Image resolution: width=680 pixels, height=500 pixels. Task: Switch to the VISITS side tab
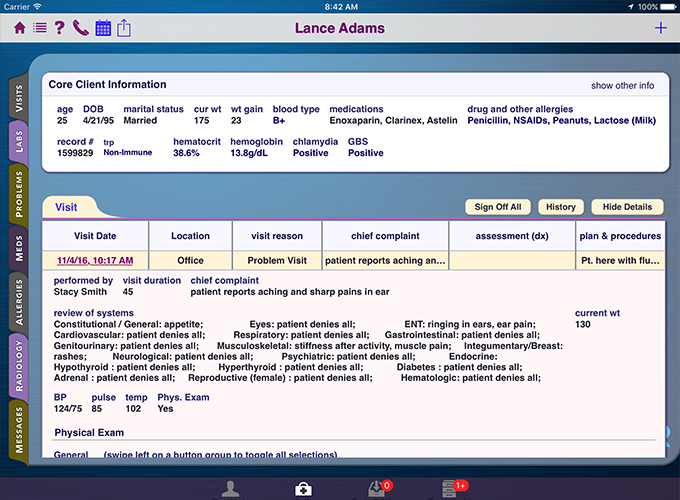pyautogui.click(x=19, y=98)
